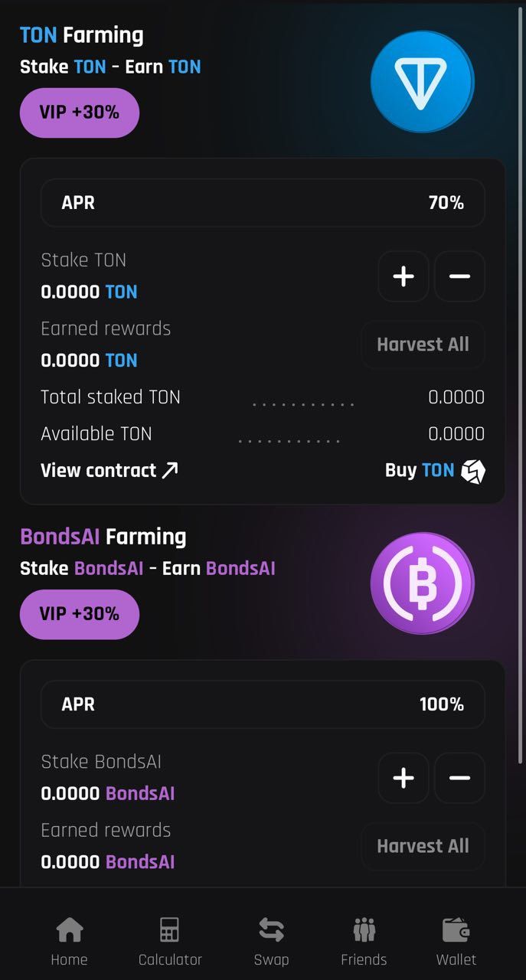Open the Home tab icon
The height and width of the screenshot is (980, 526).
click(69, 929)
